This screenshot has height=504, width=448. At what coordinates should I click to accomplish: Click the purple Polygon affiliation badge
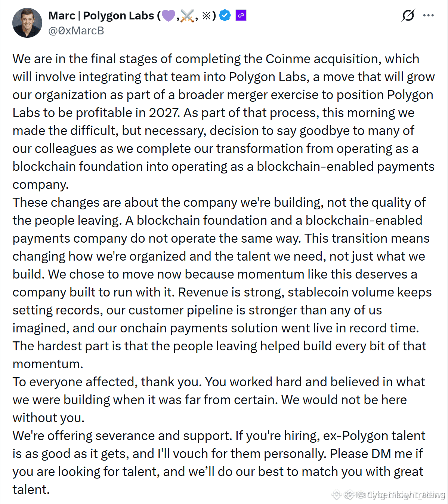(x=241, y=16)
